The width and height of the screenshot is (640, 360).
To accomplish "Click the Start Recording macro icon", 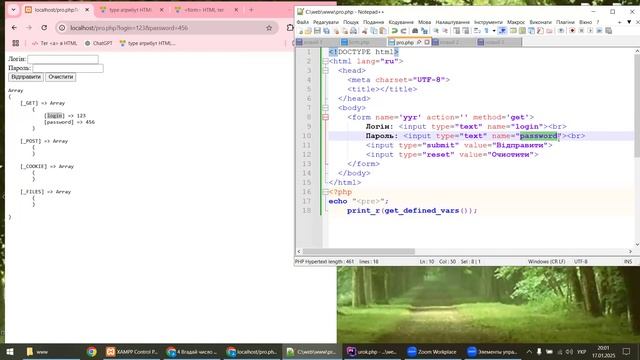I will 572,31.
